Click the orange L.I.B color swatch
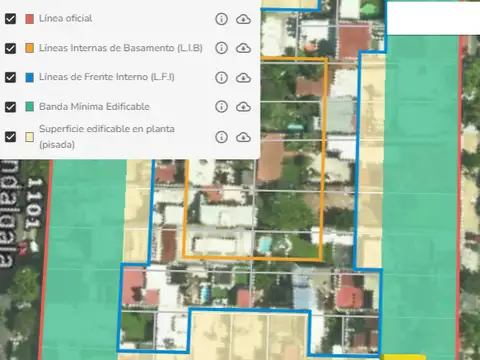The height and width of the screenshot is (360, 480). click(30, 48)
